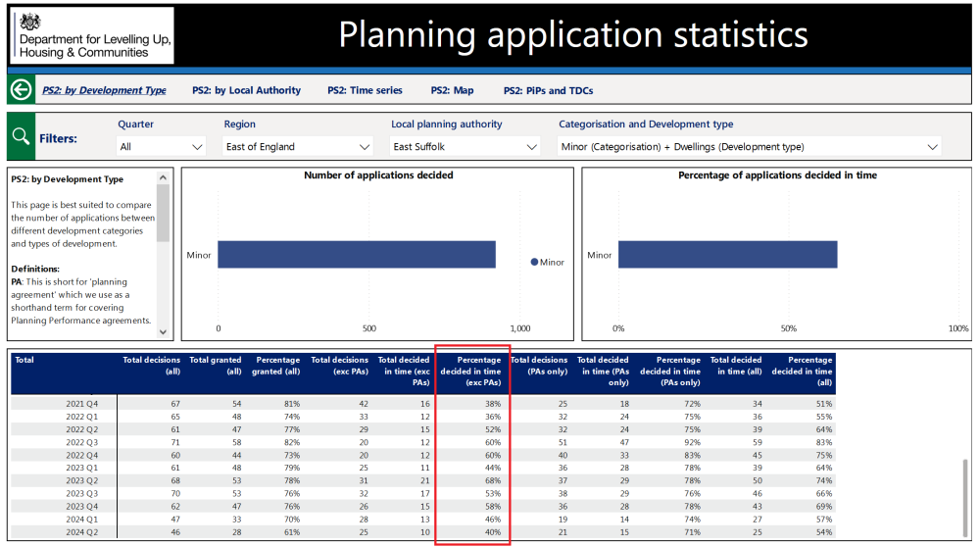Click 38% in the 2021 Q4 row
Image resolution: width=980 pixels, height=547 pixels.
pos(493,404)
